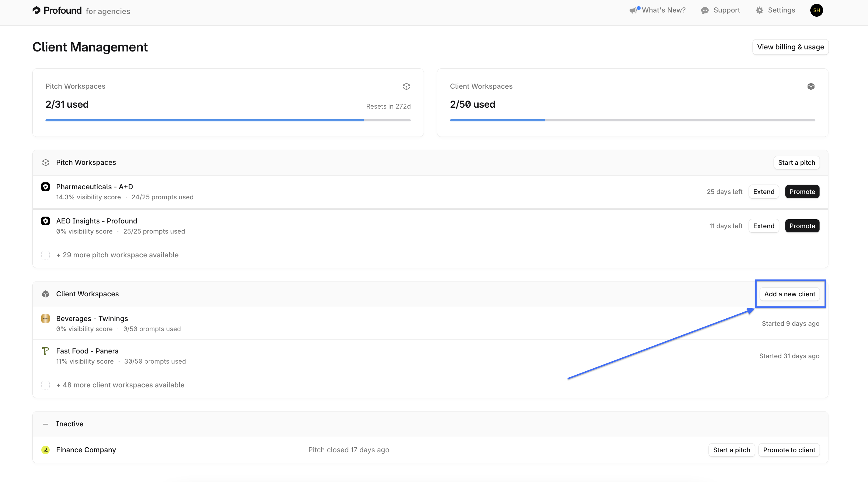
Task: Click the Pitch Workspaces section header icon
Action: [45, 162]
